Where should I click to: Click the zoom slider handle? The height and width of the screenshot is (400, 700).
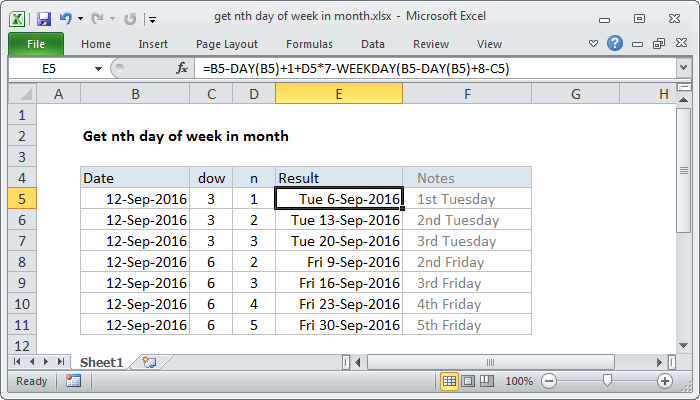(607, 380)
